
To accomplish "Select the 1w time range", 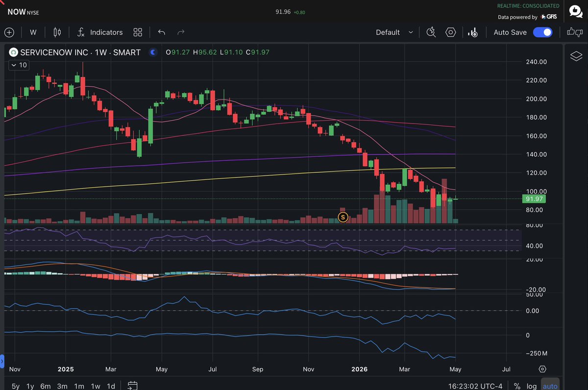I will coord(96,386).
